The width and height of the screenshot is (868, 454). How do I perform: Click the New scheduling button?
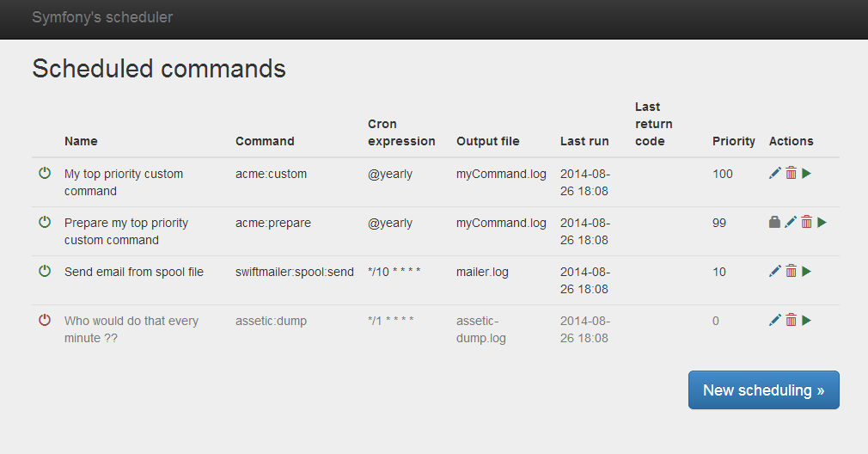pos(764,390)
